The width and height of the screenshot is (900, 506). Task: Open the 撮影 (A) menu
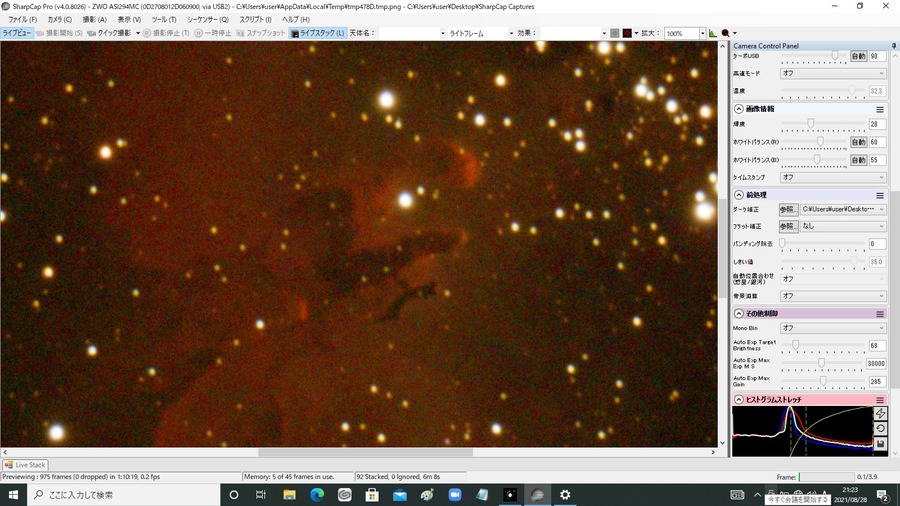[x=95, y=20]
